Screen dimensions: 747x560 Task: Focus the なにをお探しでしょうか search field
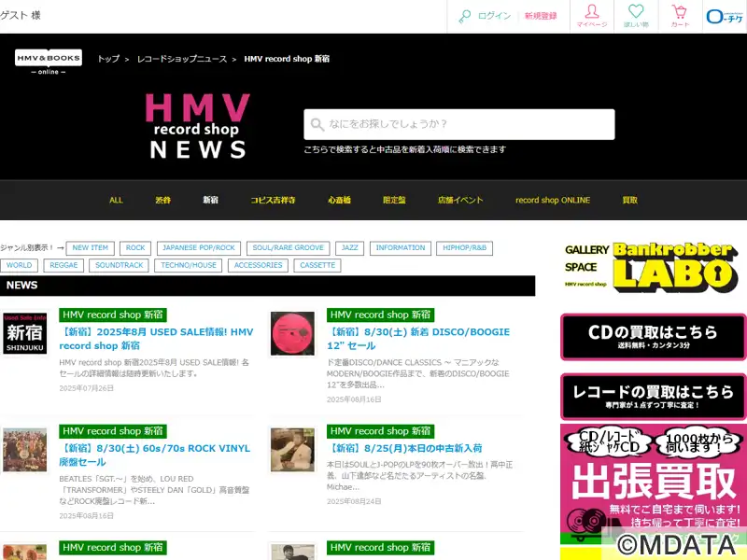tap(459, 124)
